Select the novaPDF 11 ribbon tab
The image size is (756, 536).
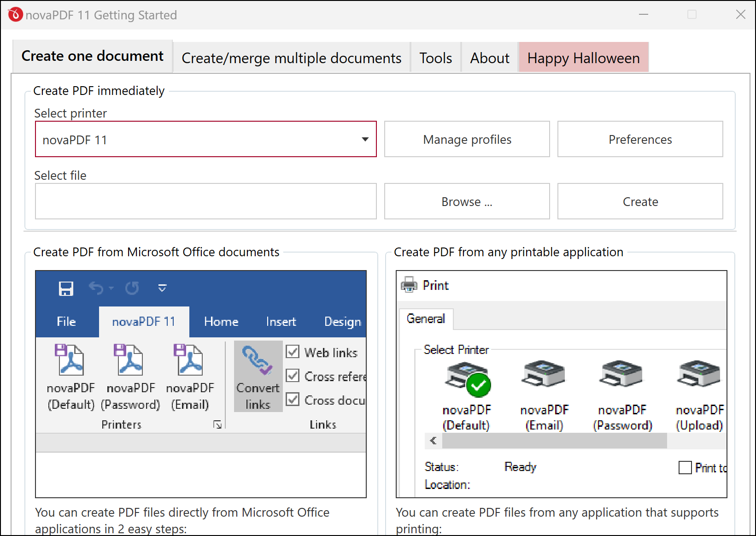(144, 321)
